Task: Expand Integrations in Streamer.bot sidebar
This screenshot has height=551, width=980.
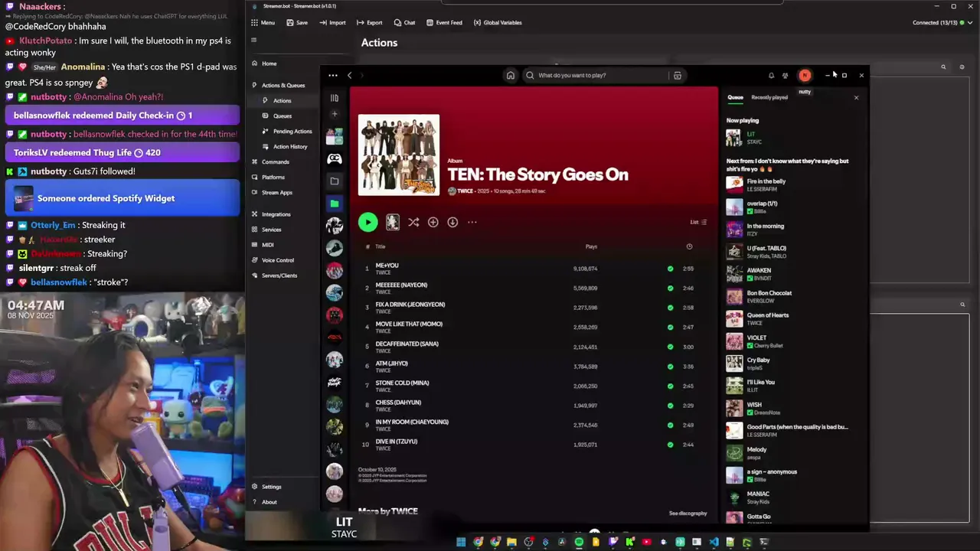Action: click(271, 214)
